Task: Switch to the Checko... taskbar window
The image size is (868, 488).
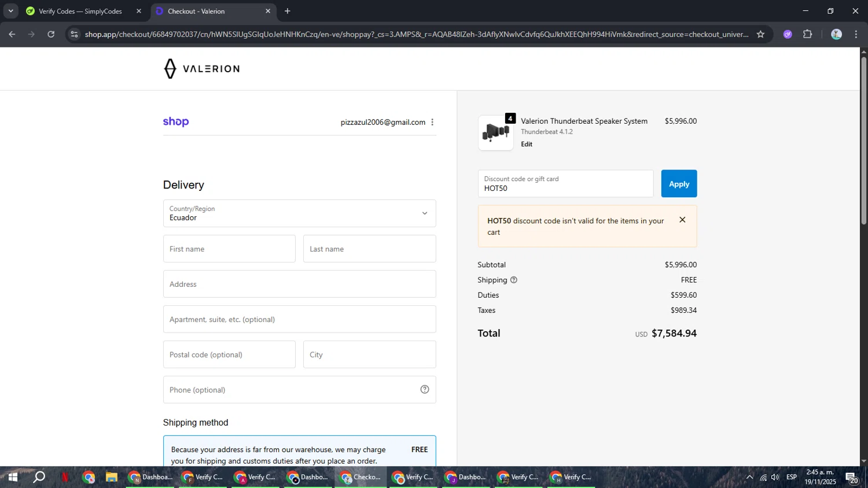Action: coord(361,477)
